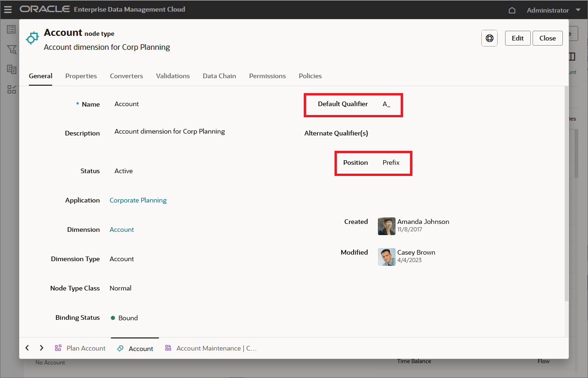Click the compare documents sidebar icon

pos(11,69)
